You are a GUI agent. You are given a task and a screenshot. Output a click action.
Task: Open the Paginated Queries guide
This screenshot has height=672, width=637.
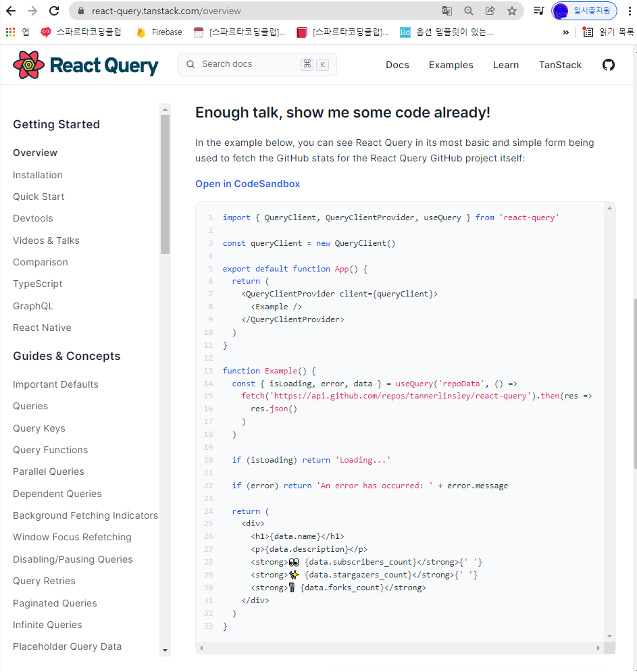pyautogui.click(x=55, y=603)
